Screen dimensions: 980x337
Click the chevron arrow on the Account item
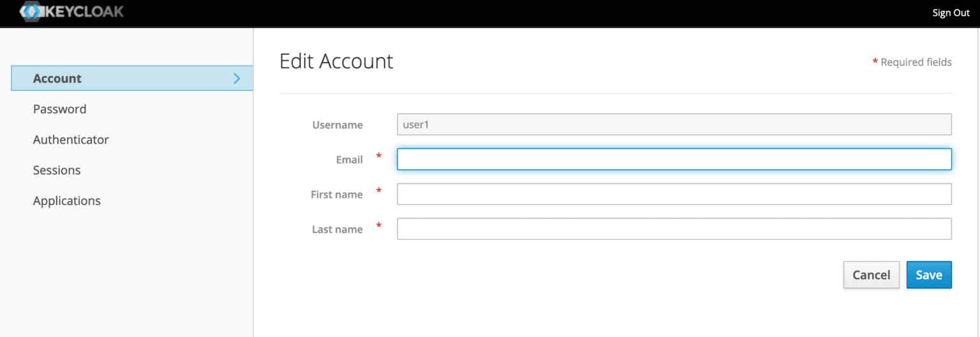click(x=237, y=79)
